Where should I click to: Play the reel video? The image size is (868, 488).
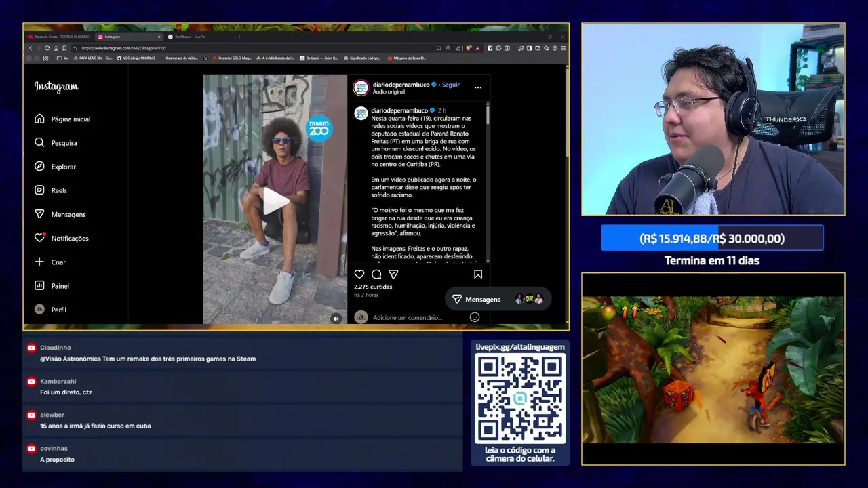[275, 201]
